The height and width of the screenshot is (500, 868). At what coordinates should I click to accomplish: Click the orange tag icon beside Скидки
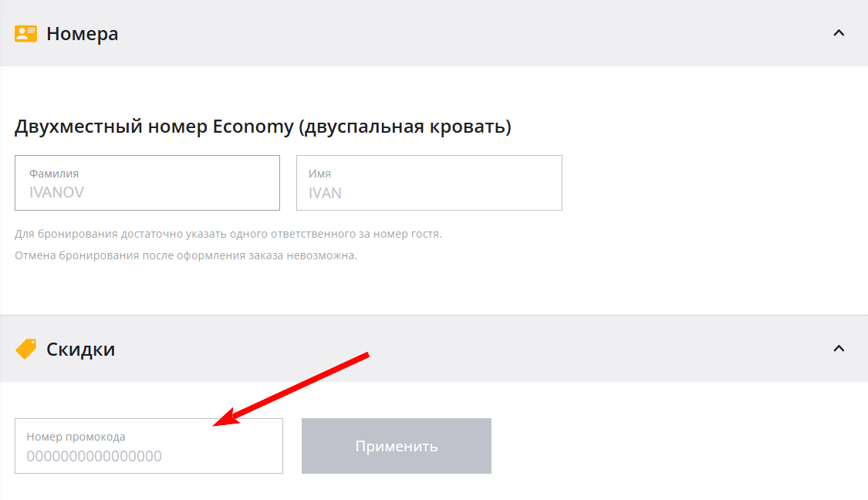click(x=26, y=350)
